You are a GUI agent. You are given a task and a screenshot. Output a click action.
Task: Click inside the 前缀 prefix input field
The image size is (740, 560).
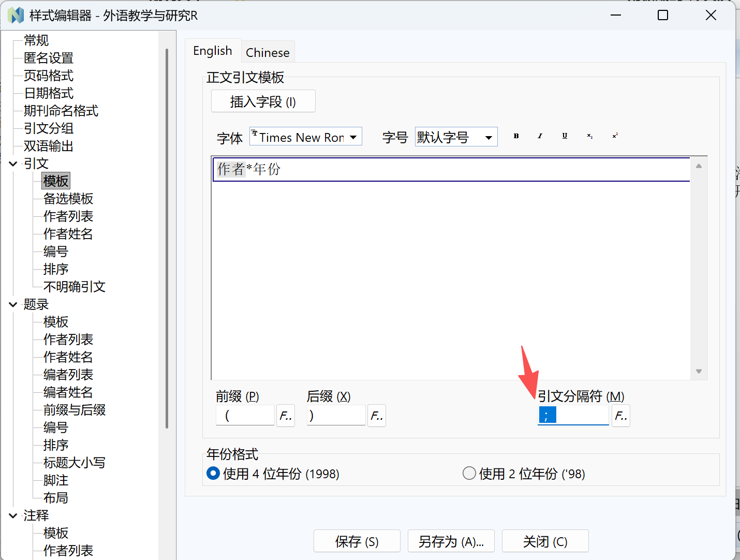click(x=245, y=415)
